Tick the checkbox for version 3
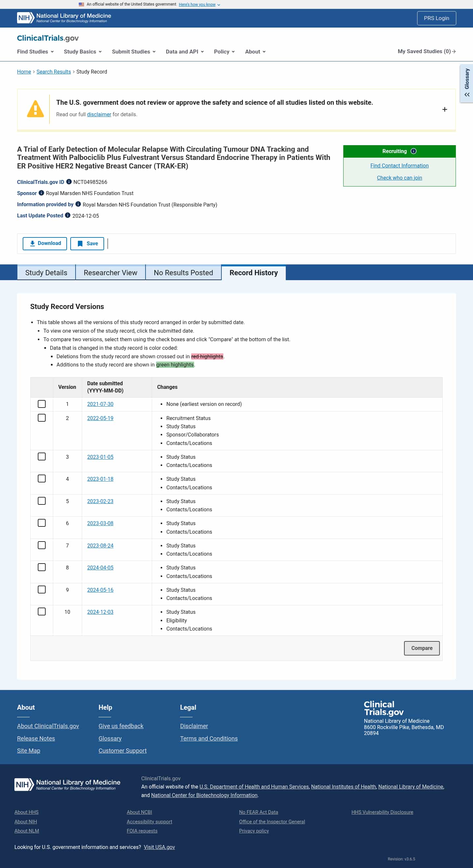Screen dimensions: 473x868 [42, 456]
